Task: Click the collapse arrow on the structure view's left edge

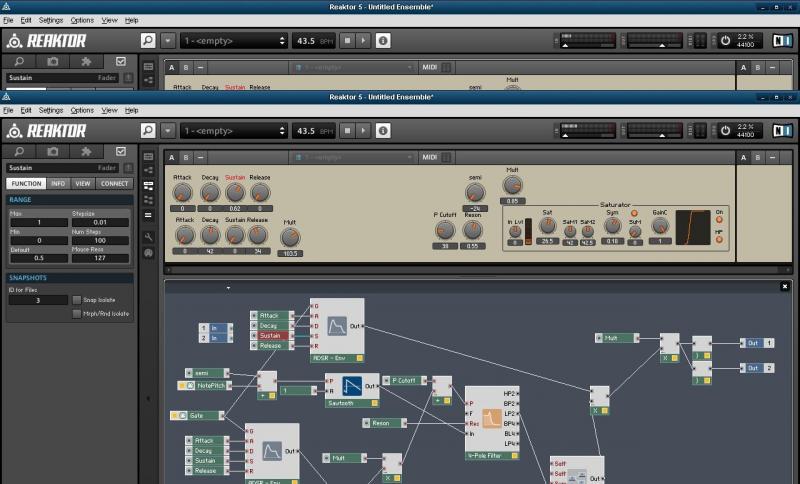Action: (x=148, y=398)
